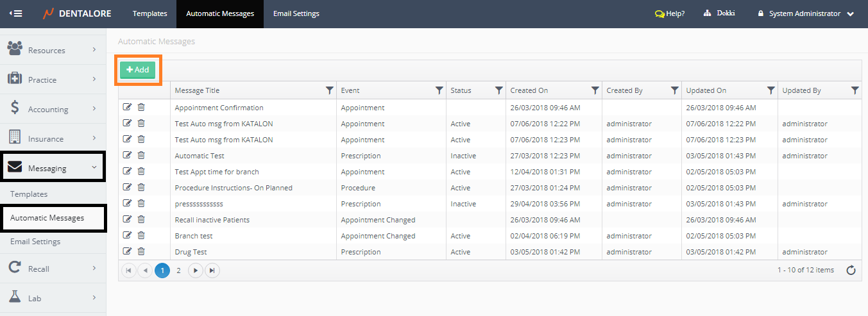The height and width of the screenshot is (316, 868).
Task: Click edit icon for Drug Test row
Action: click(x=127, y=251)
